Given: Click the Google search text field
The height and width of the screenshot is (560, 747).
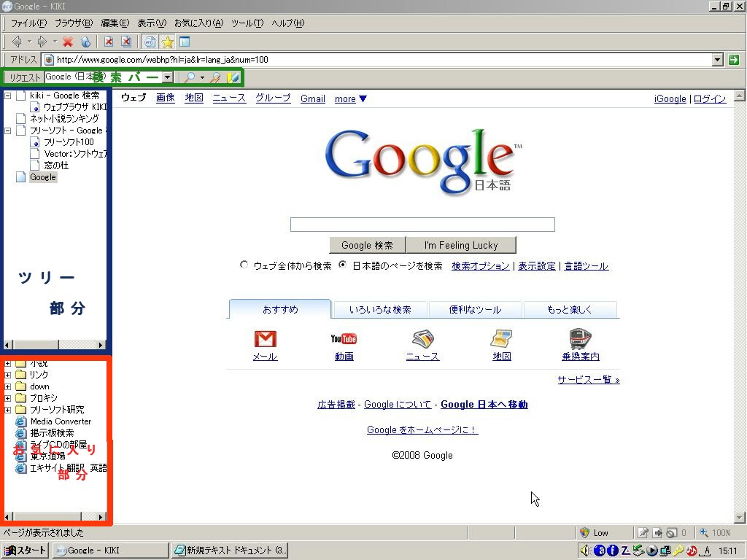Looking at the screenshot, I should pos(422,225).
